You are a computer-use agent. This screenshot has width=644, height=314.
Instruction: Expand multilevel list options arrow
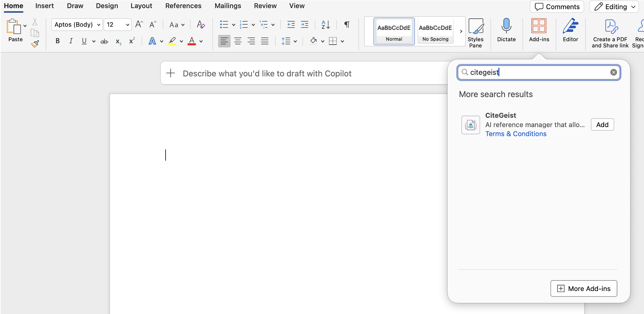(273, 25)
